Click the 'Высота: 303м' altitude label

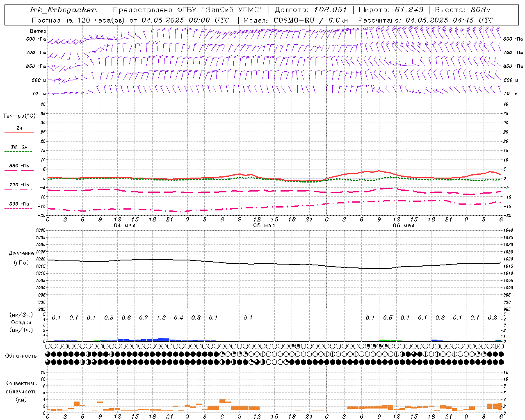tap(463, 10)
